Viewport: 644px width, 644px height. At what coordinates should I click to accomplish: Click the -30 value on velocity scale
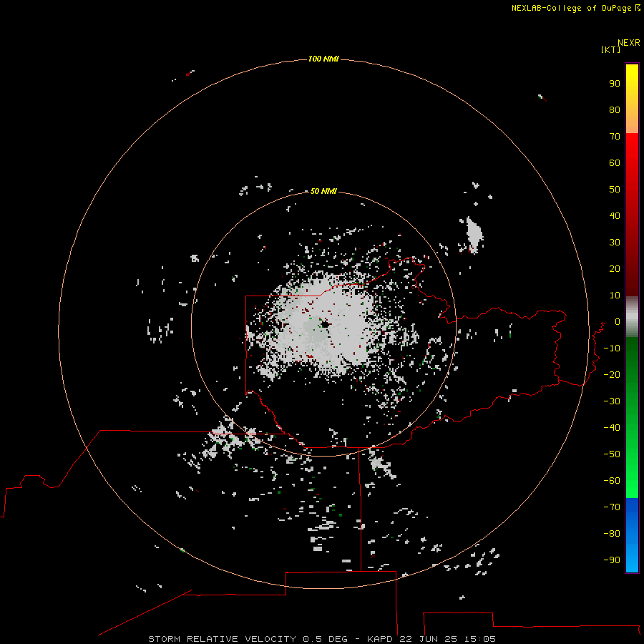[x=612, y=401]
